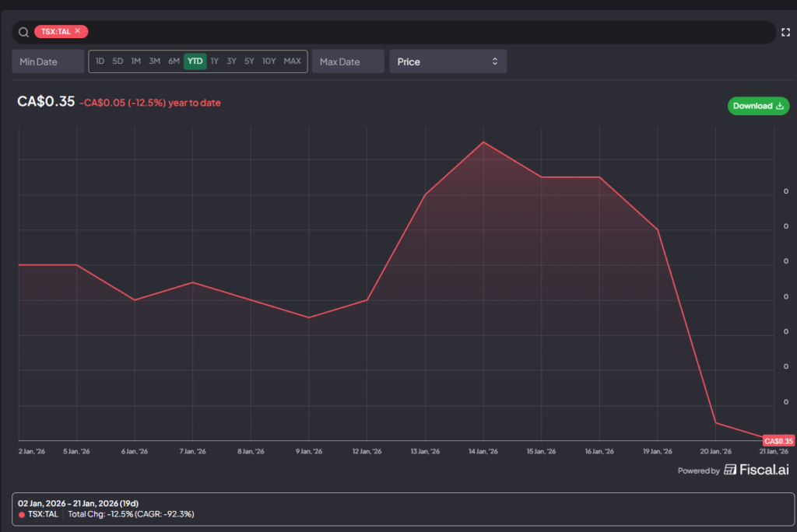The image size is (797, 532).
Task: Select the MAX time range
Action: pyautogui.click(x=292, y=61)
